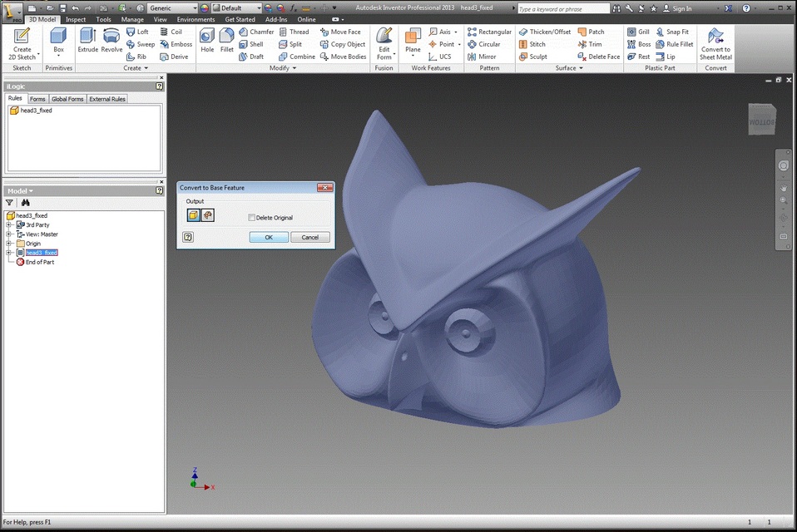
Task: Start the Convert to Sheet Metal tool
Action: [715, 42]
